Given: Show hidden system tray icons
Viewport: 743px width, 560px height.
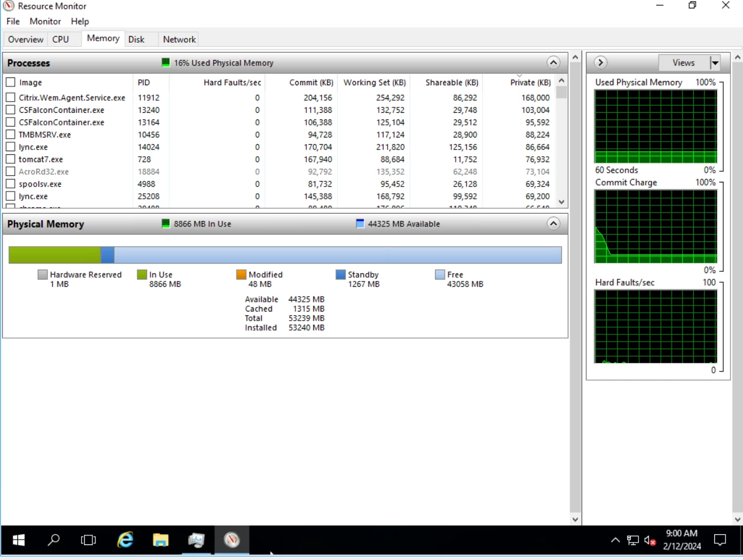Looking at the screenshot, I should click(615, 540).
